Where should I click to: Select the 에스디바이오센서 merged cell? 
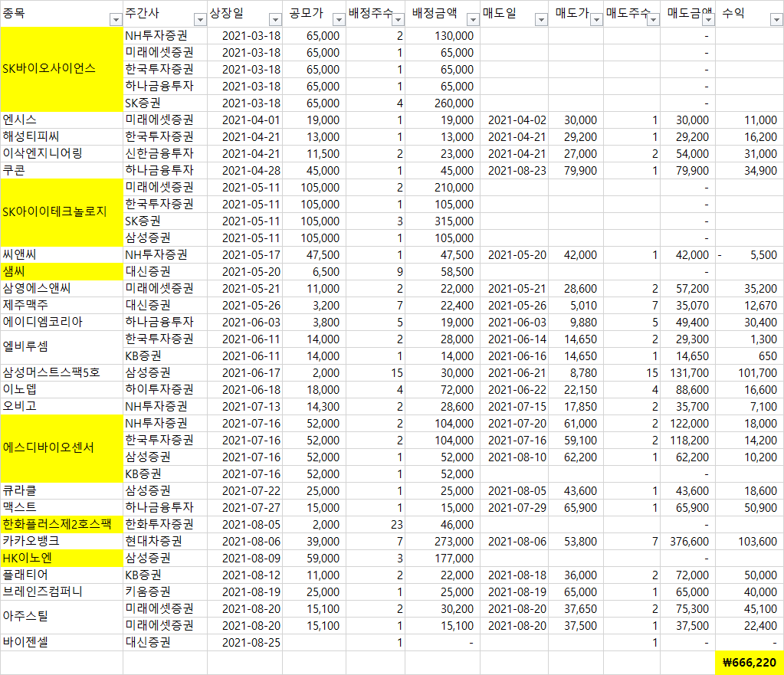(62, 448)
